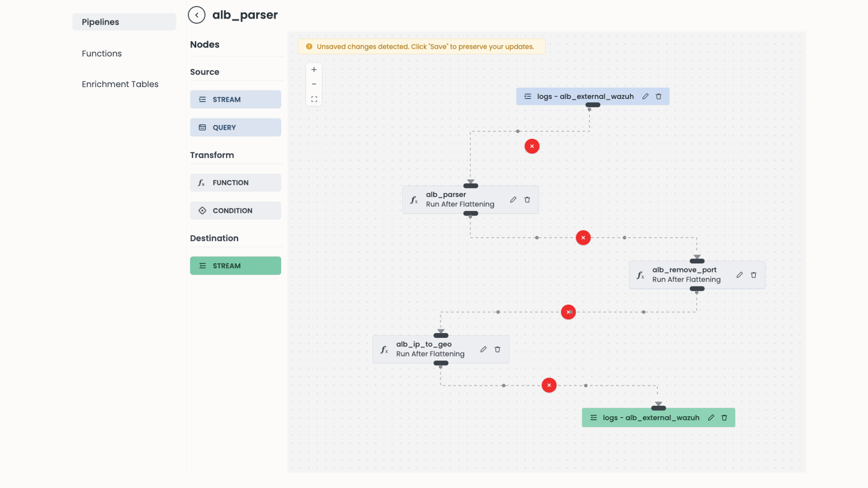Select the FUNCTION transform node button
Screen dimensions: 868x488
(x=236, y=183)
